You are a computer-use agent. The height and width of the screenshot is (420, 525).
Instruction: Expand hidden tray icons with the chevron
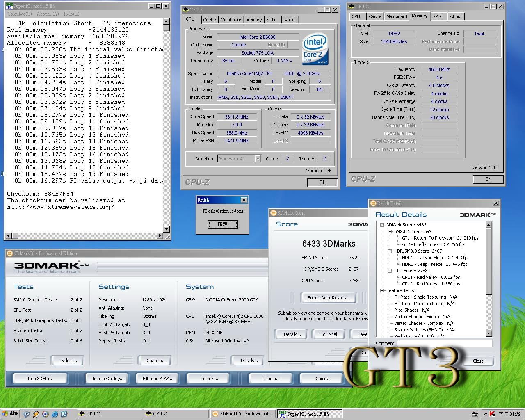(485, 414)
